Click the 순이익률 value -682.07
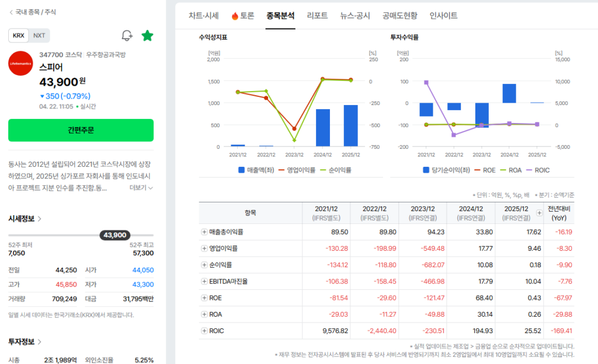 tap(433, 265)
